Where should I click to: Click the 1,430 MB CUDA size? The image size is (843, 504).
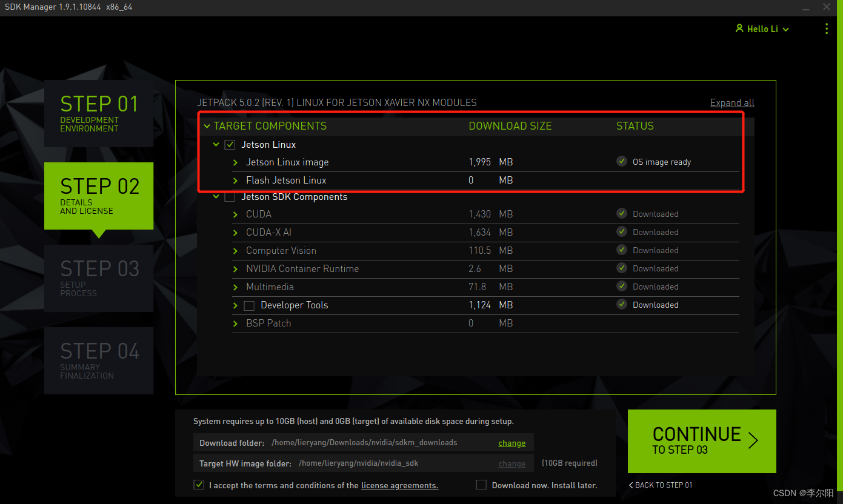pyautogui.click(x=491, y=214)
